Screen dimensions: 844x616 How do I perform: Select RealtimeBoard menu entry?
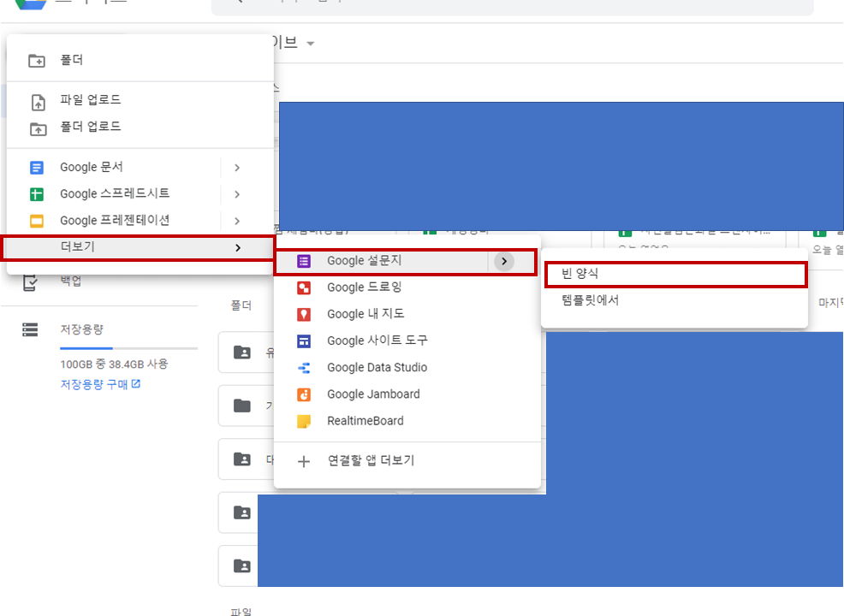coord(407,421)
